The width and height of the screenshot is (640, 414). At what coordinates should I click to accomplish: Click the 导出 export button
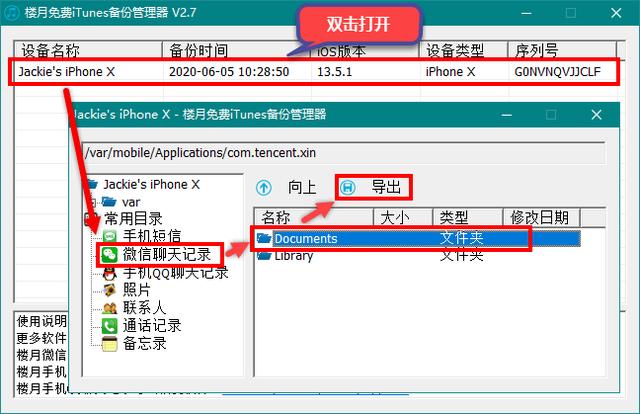373,188
